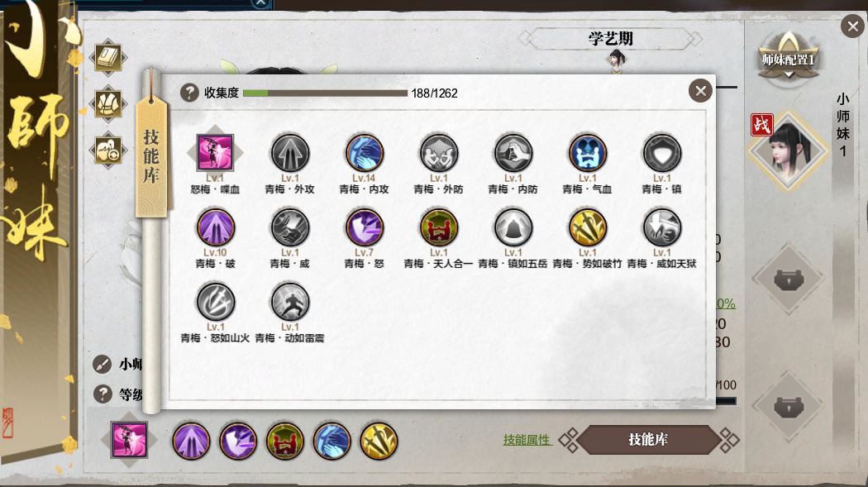Select the 青梅·动如雷震 skill icon
Image resolution: width=868 pixels, height=487 pixels.
(x=290, y=302)
